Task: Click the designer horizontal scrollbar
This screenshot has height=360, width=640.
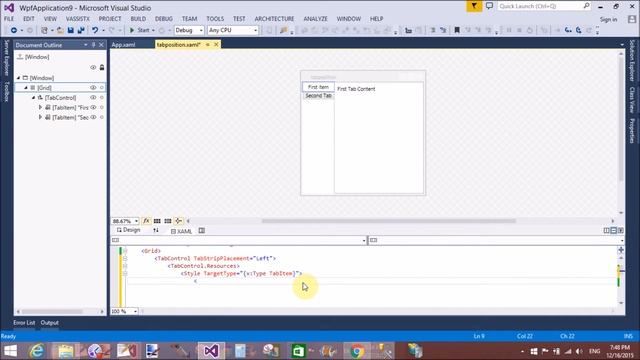Action: [x=389, y=221]
